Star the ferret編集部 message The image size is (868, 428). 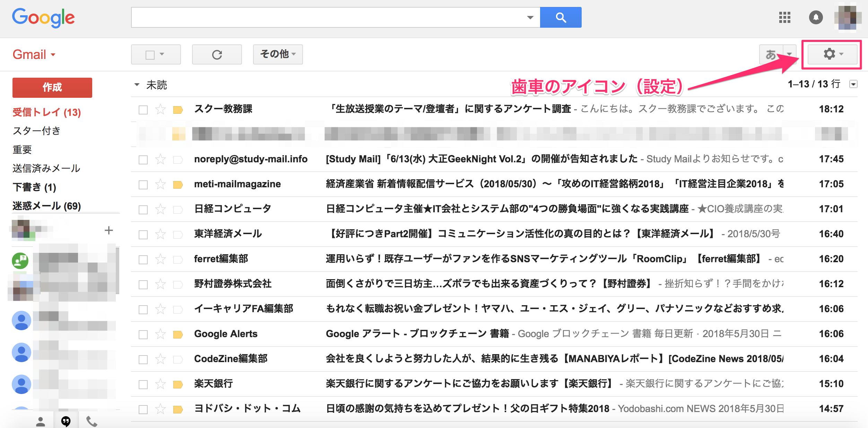(x=160, y=259)
